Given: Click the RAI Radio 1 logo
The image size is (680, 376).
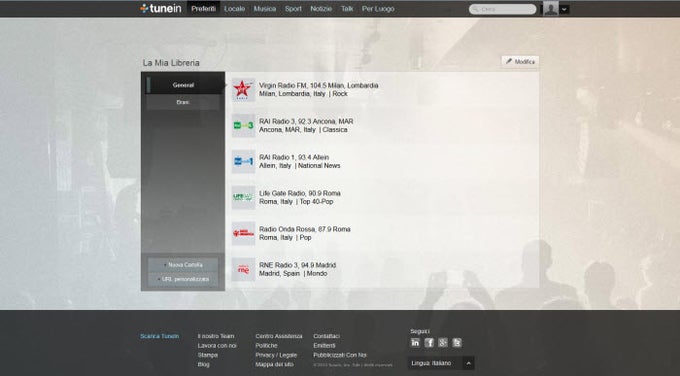Looking at the screenshot, I should (x=243, y=161).
